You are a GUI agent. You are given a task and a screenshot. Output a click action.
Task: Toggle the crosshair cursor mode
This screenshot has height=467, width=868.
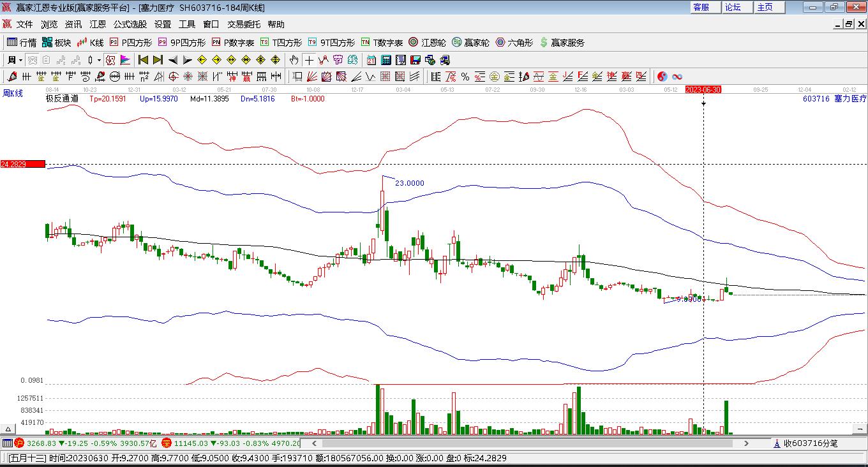[309, 60]
